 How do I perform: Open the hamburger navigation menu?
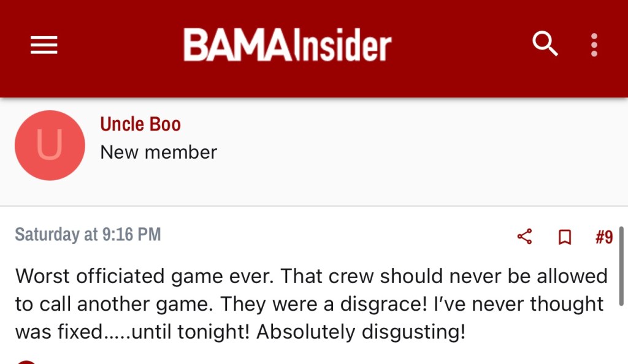pyautogui.click(x=44, y=45)
